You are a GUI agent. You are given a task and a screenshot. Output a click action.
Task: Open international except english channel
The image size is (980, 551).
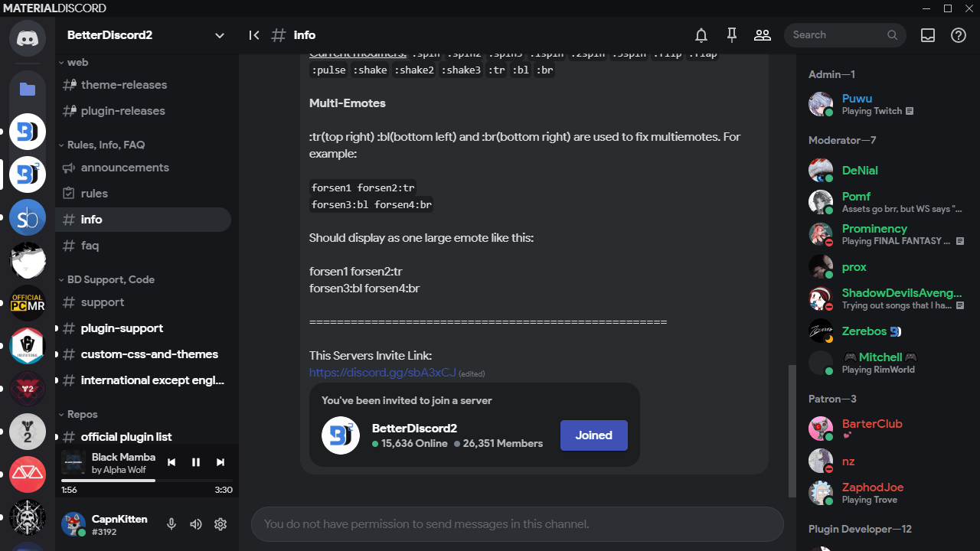(x=143, y=380)
